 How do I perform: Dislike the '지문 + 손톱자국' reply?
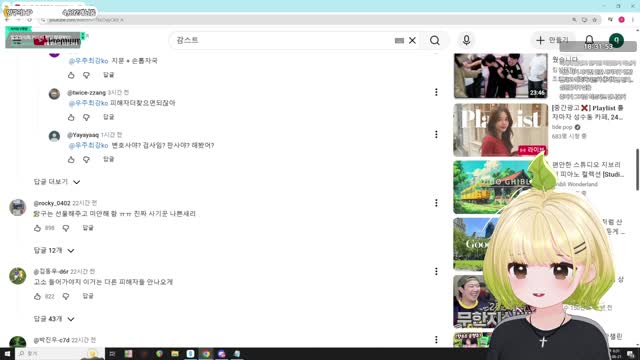tap(86, 75)
